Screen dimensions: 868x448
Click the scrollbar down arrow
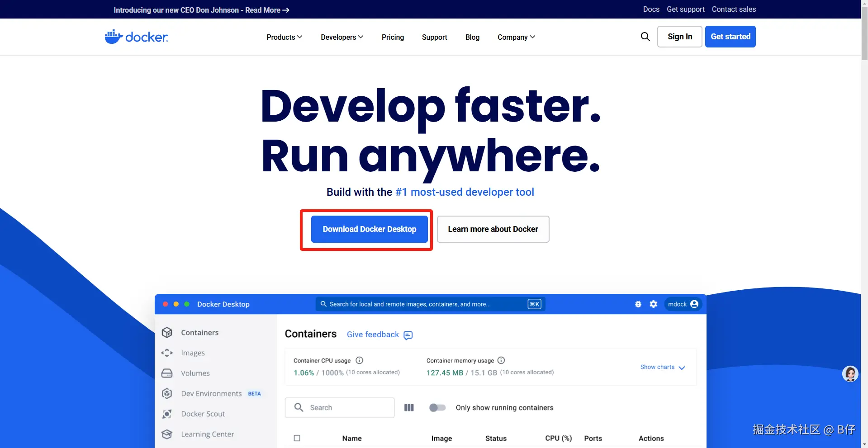pos(864,444)
